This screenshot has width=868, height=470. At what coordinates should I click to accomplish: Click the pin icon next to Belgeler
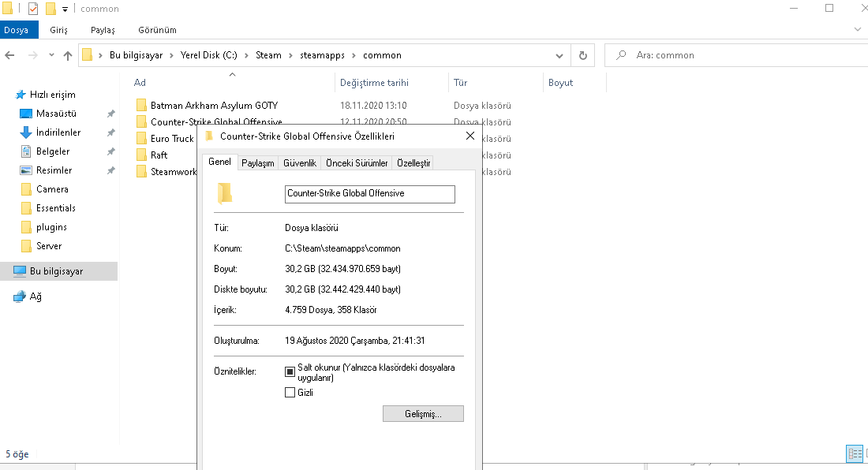[x=110, y=151]
